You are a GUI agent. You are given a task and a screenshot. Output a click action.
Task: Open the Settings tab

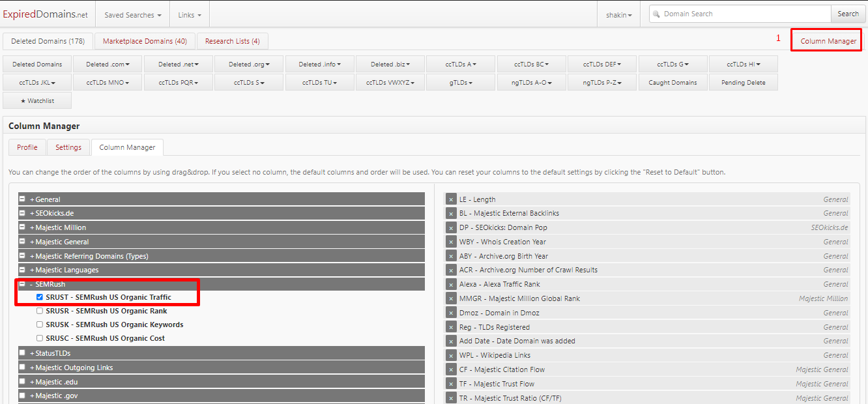pos(68,147)
